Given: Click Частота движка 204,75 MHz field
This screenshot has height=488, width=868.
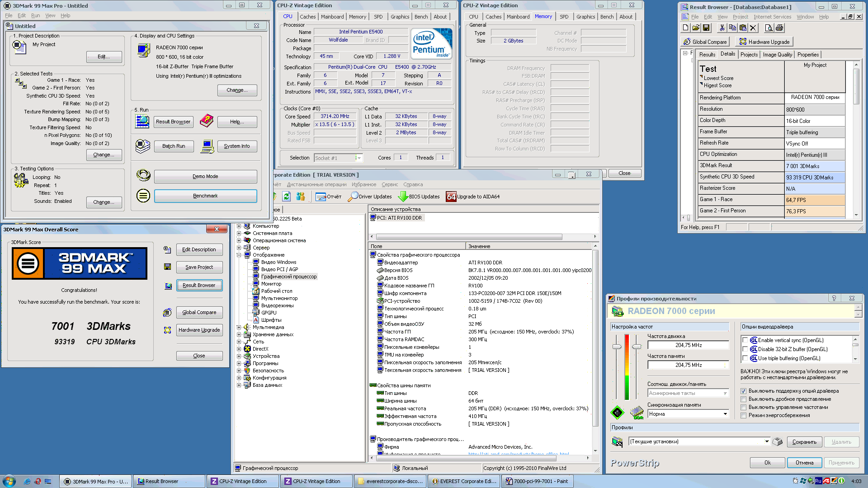Looking at the screenshot, I should tap(688, 345).
